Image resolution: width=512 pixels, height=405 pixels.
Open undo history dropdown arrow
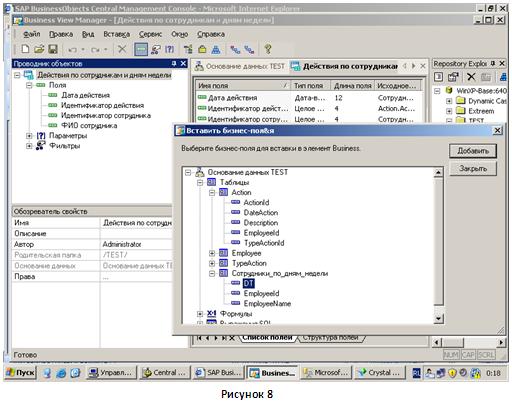click(x=83, y=50)
